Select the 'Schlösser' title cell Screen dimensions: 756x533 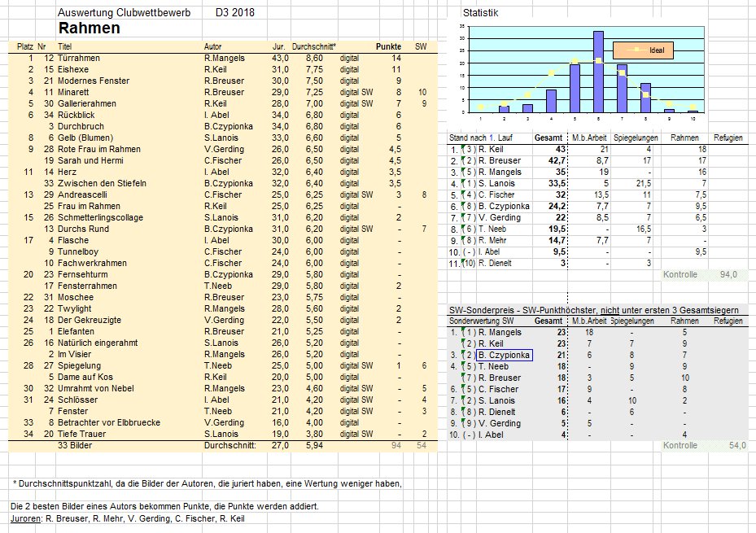click(x=77, y=400)
